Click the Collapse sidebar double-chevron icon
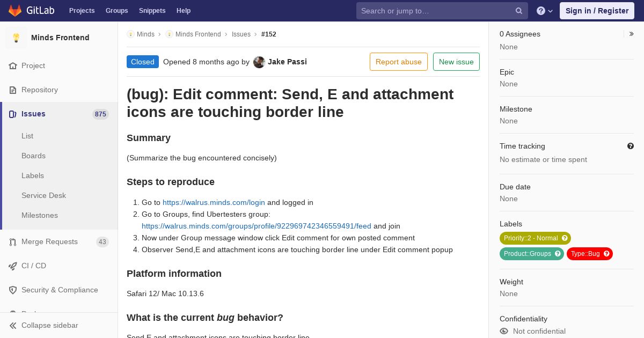This screenshot has width=644, height=338. point(13,325)
